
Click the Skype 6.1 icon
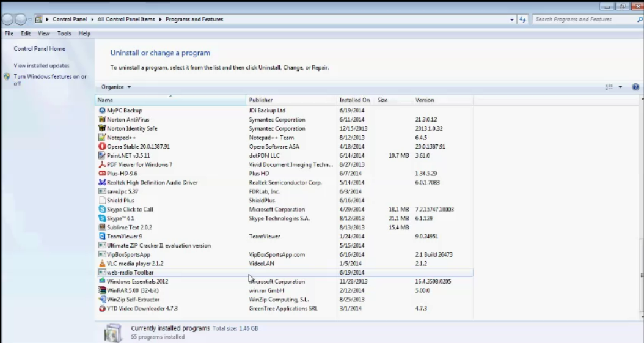point(102,218)
